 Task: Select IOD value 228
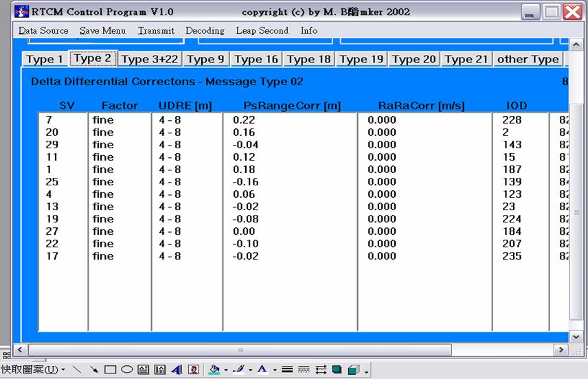(x=512, y=120)
